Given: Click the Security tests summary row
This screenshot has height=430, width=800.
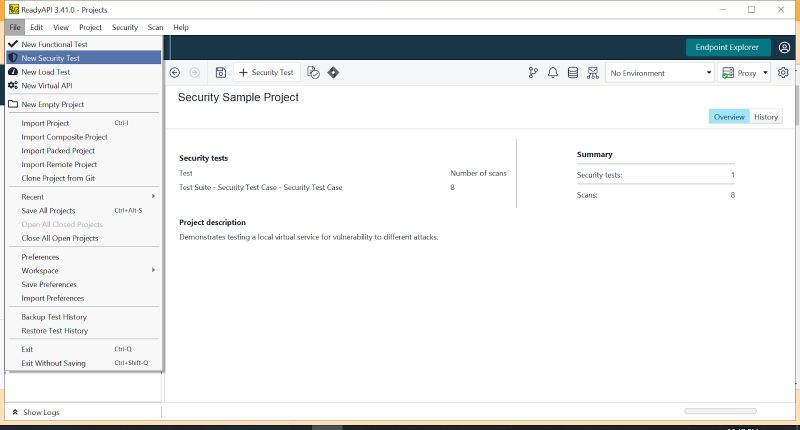Looking at the screenshot, I should point(656,174).
